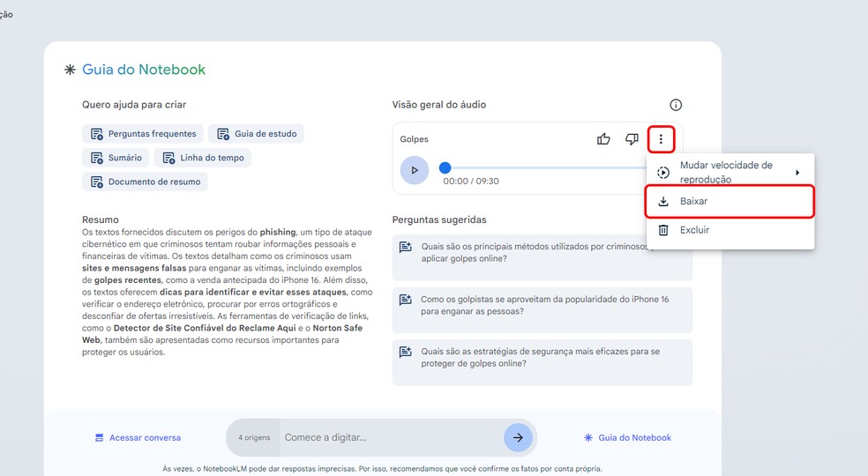Screen dimensions: 868x476
Task: Generate a Sumário
Action: click(x=116, y=158)
